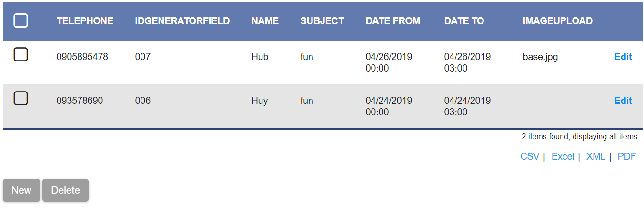Export the list as CSV
This screenshot has width=644, height=215.
[529, 156]
